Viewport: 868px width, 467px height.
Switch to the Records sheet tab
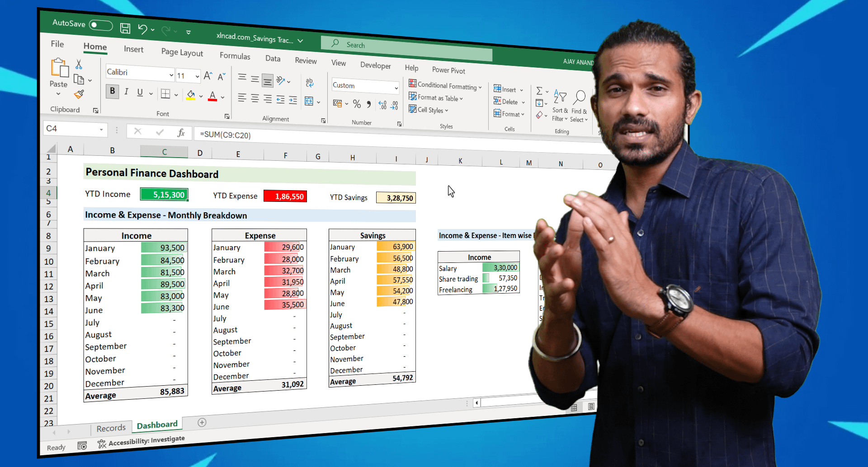click(x=111, y=428)
